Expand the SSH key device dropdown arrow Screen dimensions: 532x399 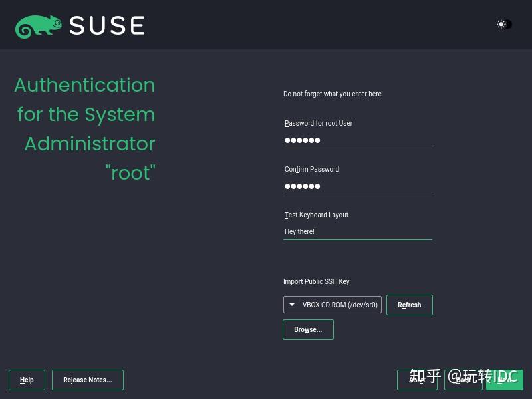[x=291, y=305]
